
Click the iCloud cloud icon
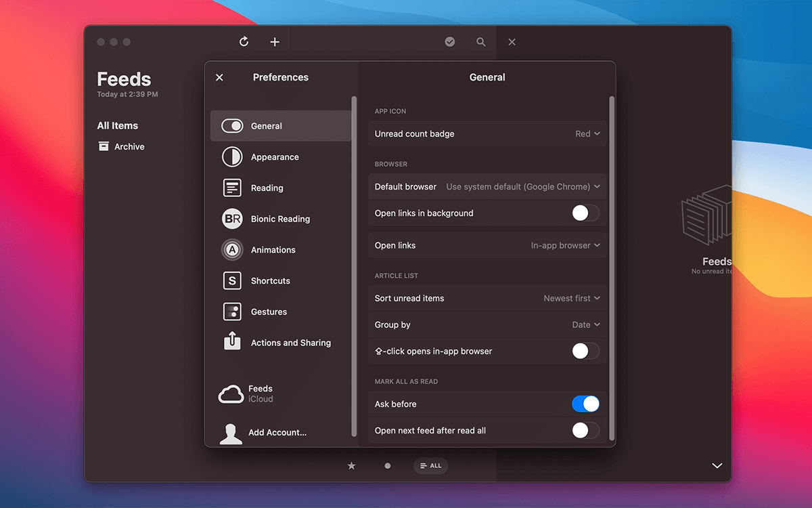click(231, 394)
